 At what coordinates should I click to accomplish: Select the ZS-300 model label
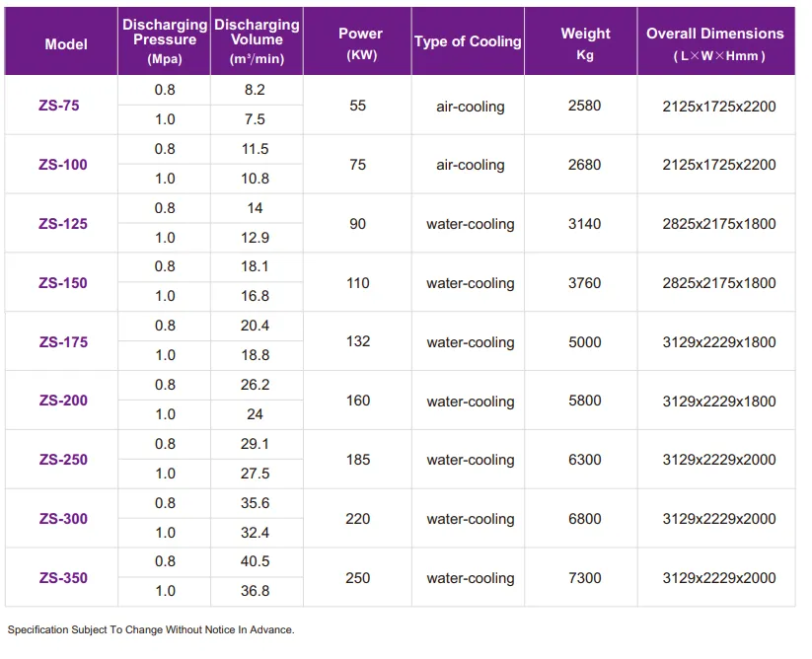point(63,519)
